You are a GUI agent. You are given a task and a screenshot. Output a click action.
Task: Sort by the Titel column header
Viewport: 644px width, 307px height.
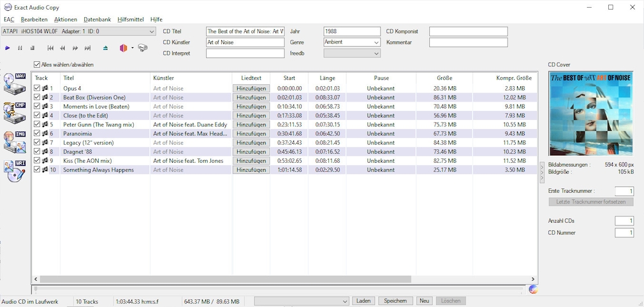click(105, 78)
